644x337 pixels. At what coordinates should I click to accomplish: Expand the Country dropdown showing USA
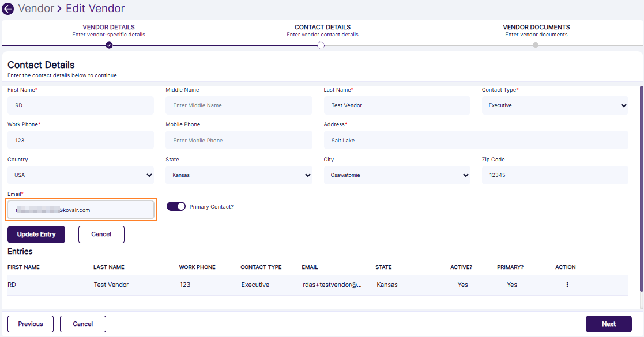[81, 175]
